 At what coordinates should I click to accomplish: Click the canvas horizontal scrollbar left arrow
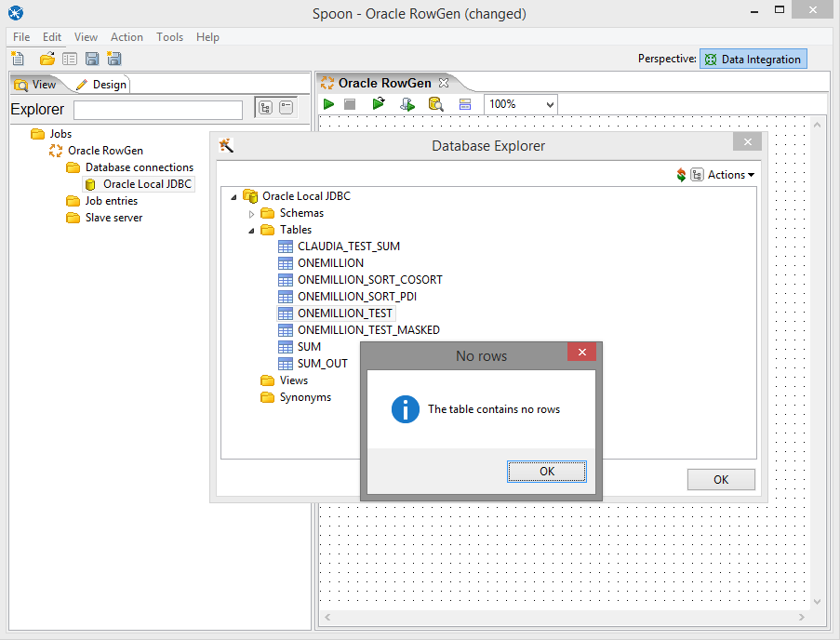(327, 617)
